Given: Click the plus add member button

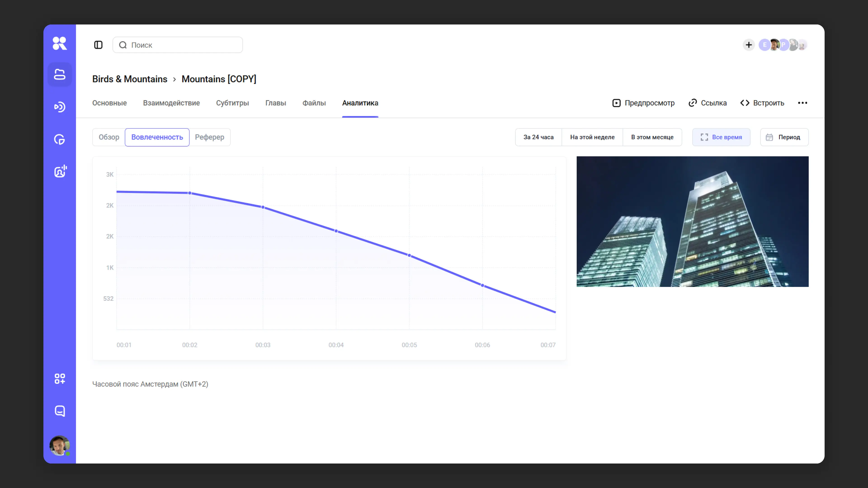Looking at the screenshot, I should click(x=748, y=45).
